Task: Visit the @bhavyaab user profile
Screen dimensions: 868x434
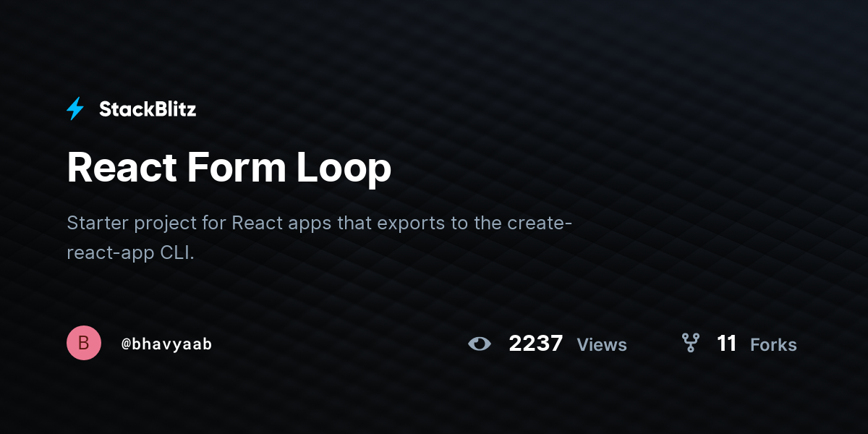Action: click(166, 344)
